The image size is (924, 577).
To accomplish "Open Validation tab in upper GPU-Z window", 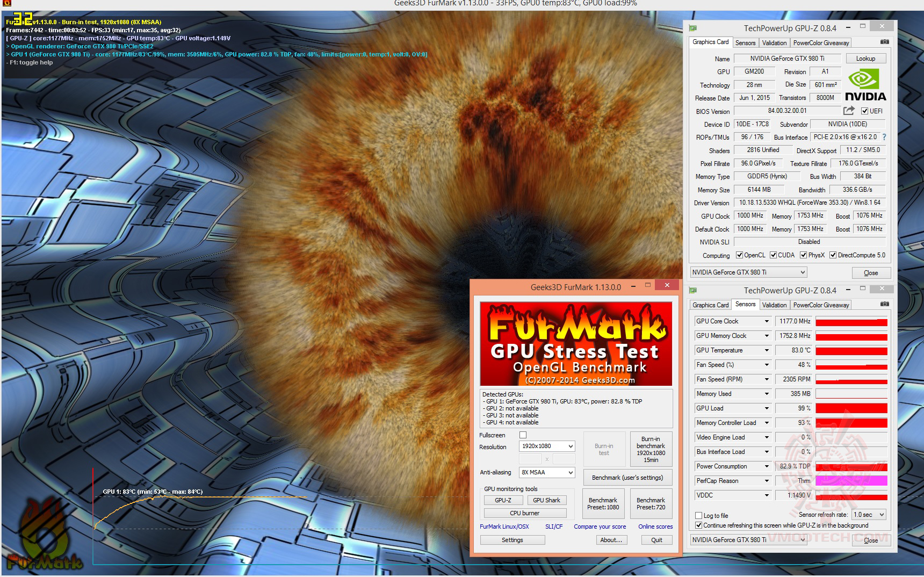I will 774,43.
